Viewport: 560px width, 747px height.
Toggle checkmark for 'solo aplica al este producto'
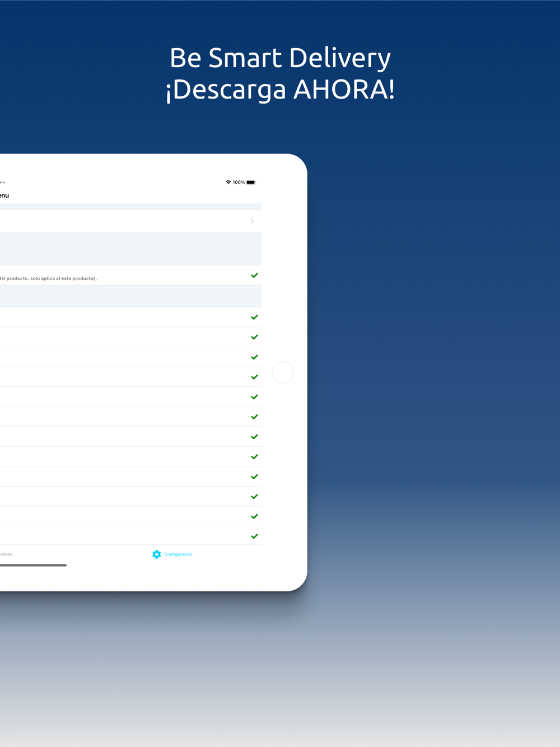255,276
